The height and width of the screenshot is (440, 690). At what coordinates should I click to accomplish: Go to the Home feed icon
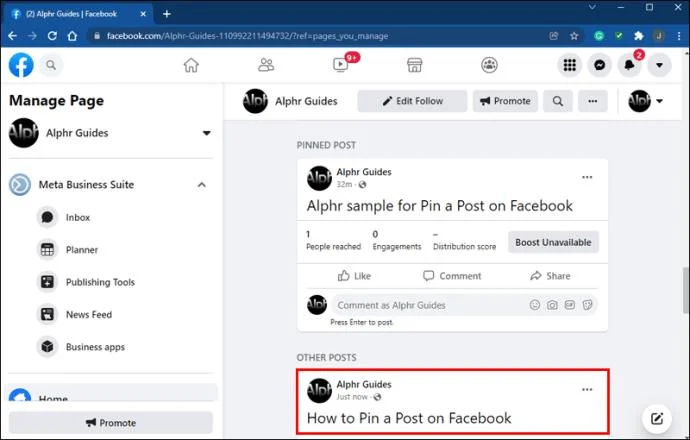[191, 65]
